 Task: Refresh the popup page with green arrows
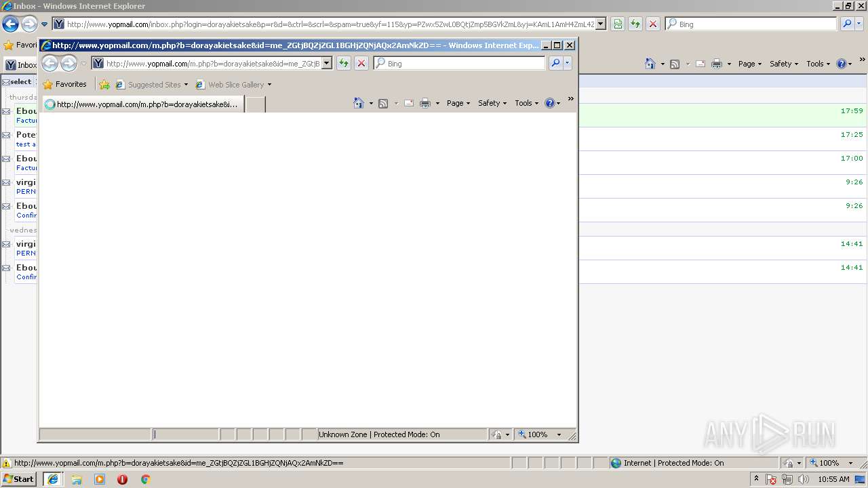tap(344, 63)
